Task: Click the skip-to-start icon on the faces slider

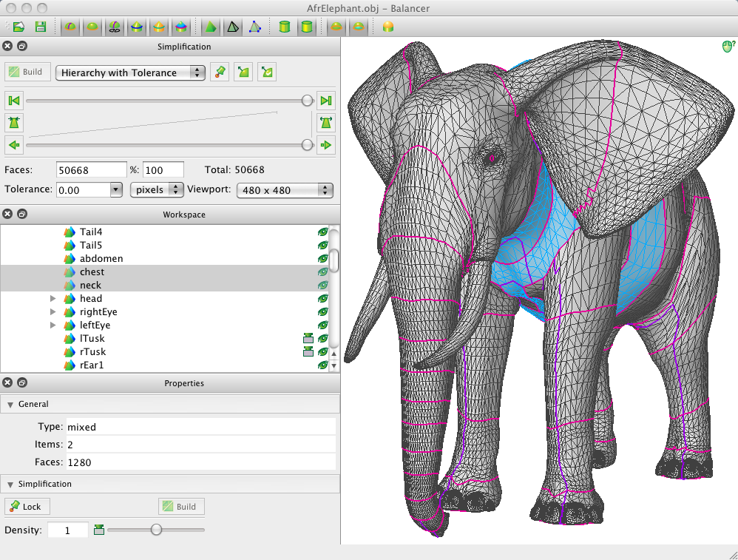Action: [x=13, y=101]
